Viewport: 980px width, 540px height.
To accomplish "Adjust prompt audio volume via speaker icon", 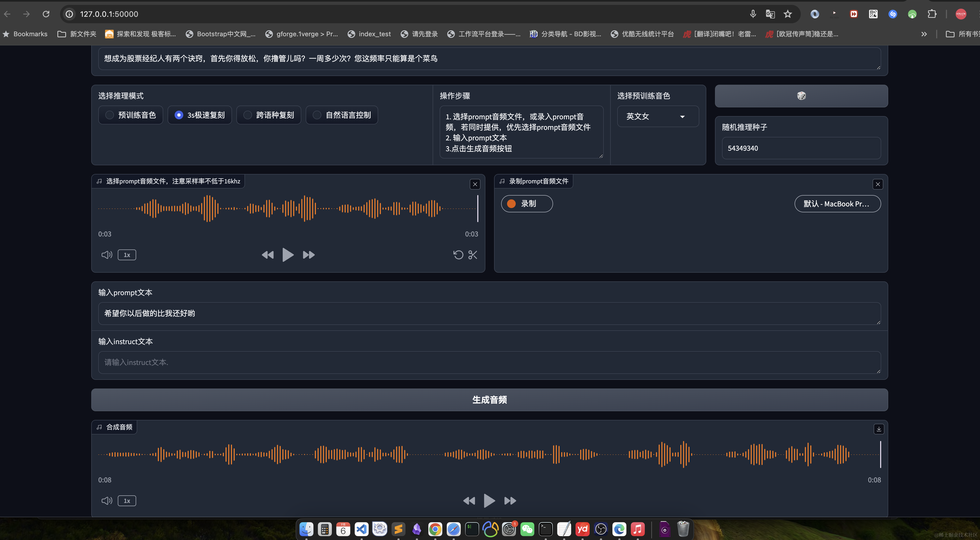I will pos(107,255).
